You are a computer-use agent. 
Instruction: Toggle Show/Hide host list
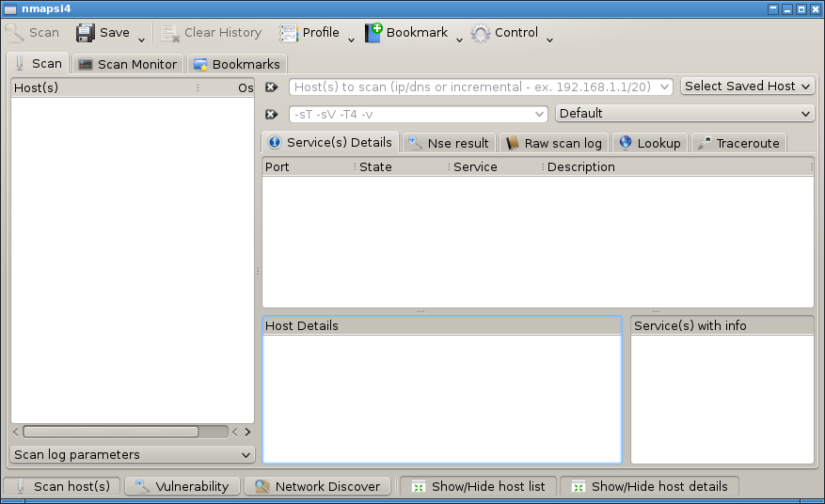click(478, 487)
